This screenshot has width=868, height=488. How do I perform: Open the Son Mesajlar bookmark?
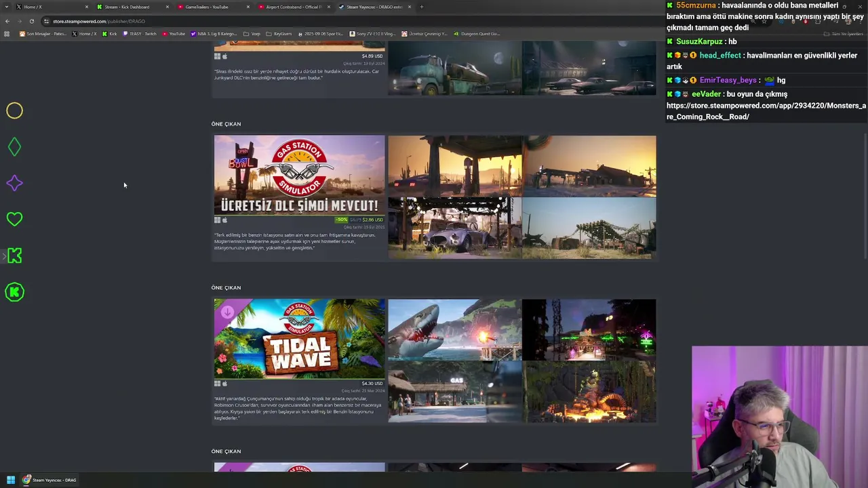click(43, 33)
